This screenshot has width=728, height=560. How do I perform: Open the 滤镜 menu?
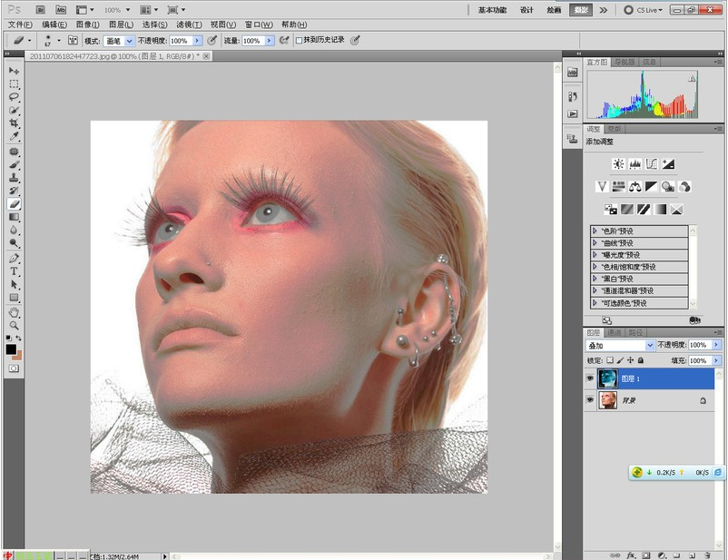(189, 25)
